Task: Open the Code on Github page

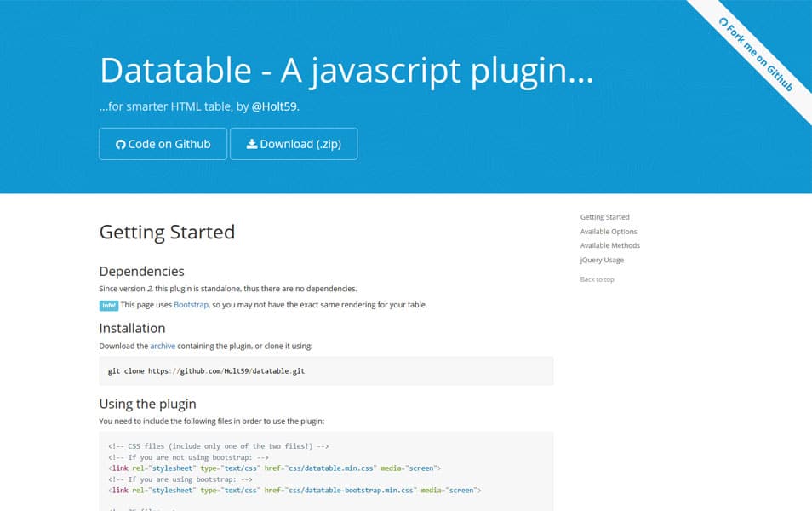Action: 163,144
